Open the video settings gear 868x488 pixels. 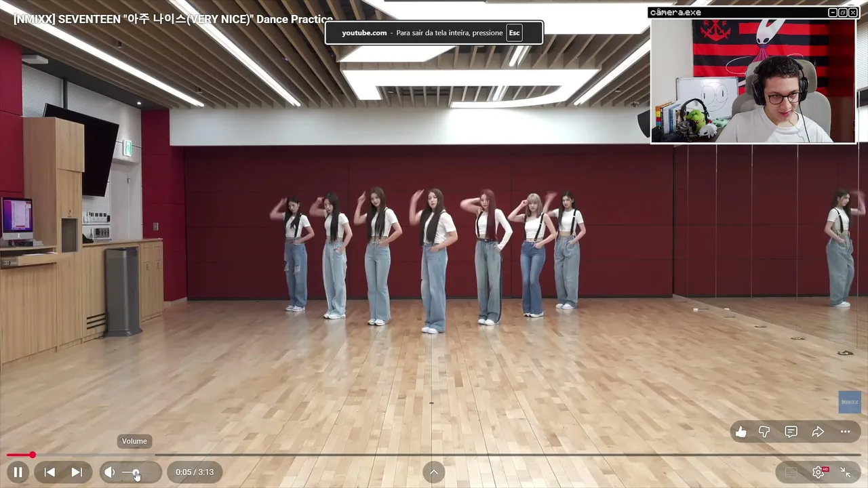818,472
